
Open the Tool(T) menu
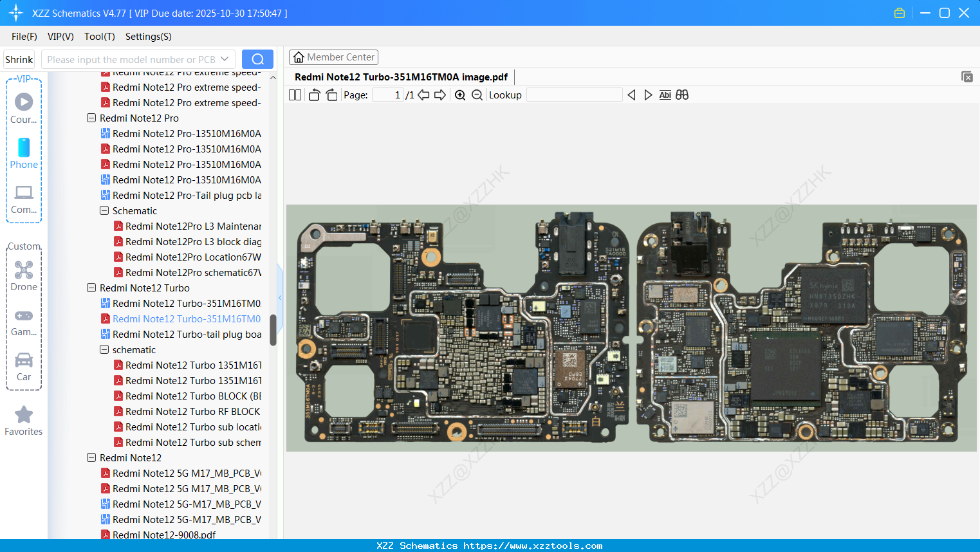coord(99,37)
